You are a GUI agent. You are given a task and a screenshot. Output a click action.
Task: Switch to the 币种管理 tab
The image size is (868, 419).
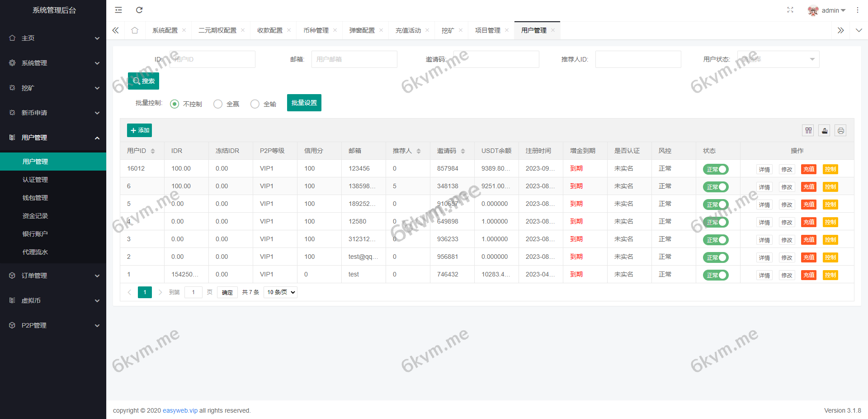pyautogui.click(x=316, y=30)
